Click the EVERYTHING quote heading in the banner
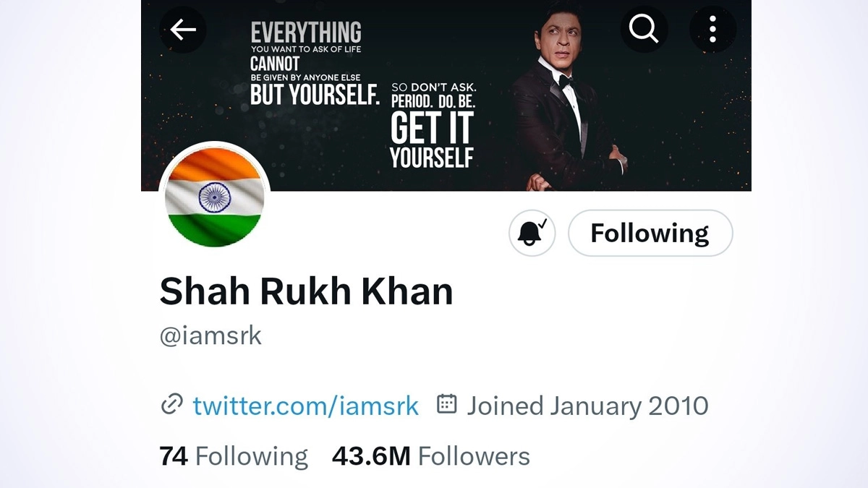Viewport: 868px width, 488px height. click(305, 32)
